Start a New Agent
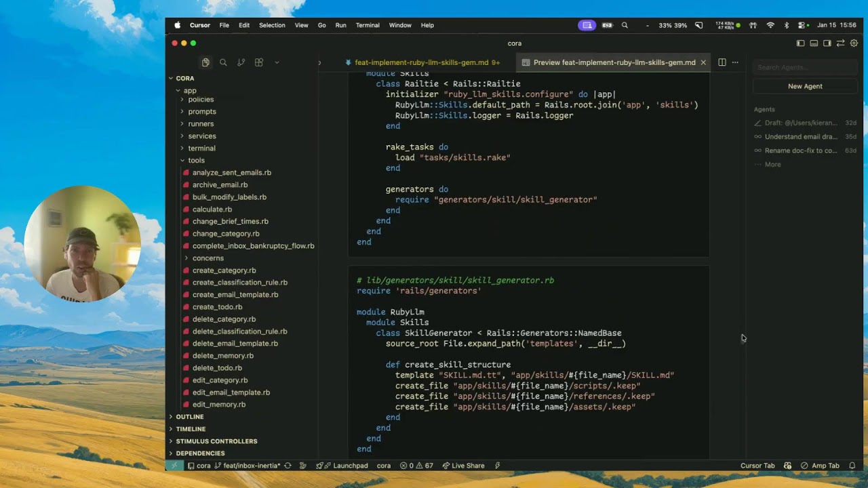The image size is (868, 488). click(x=805, y=86)
